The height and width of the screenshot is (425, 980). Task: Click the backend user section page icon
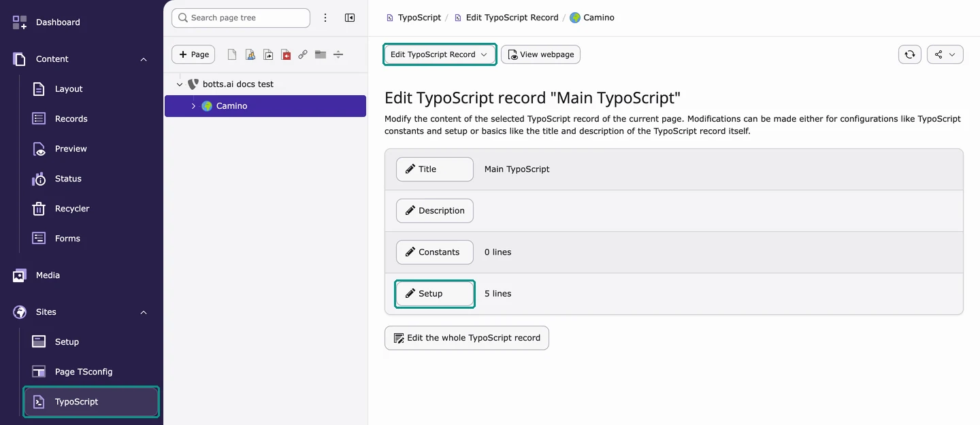[x=250, y=54]
